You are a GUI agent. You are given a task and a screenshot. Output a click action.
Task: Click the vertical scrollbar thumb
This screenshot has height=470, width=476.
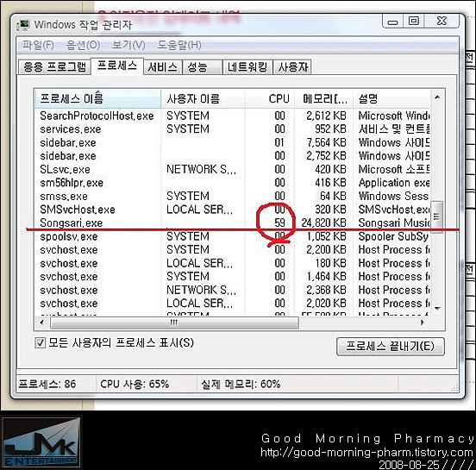point(437,216)
